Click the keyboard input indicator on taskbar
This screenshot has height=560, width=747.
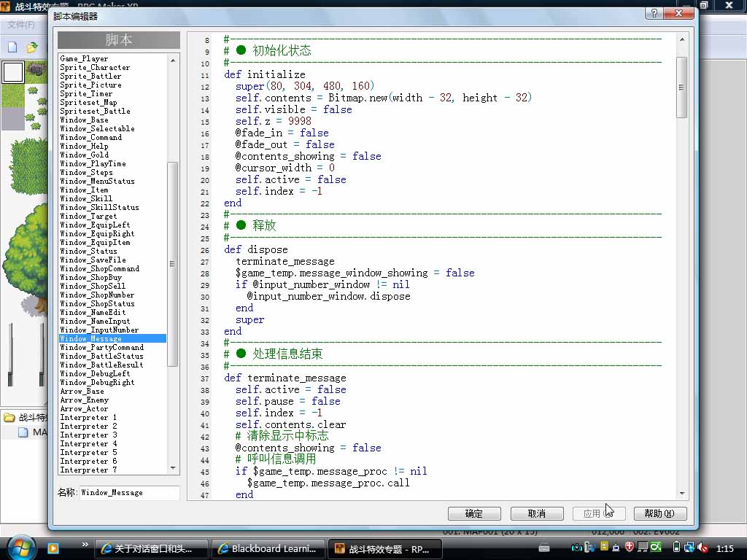pyautogui.click(x=544, y=548)
